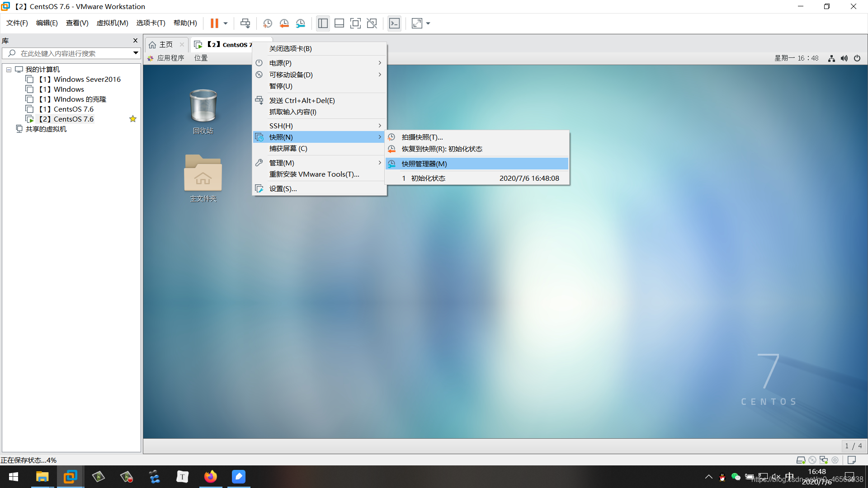Click the hard disk device status icon
Image resolution: width=868 pixels, height=488 pixels.
801,460
